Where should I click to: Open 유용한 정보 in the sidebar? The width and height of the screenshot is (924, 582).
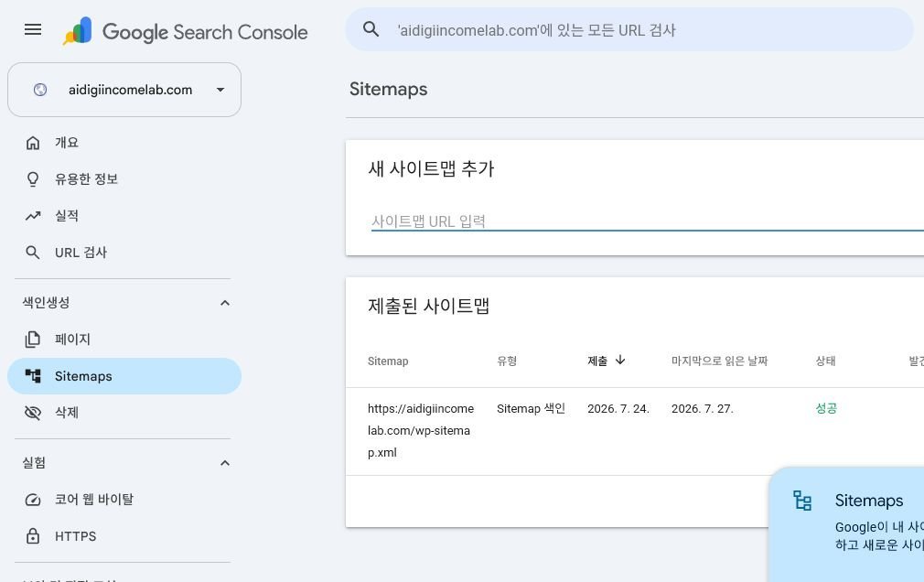click(x=124, y=179)
